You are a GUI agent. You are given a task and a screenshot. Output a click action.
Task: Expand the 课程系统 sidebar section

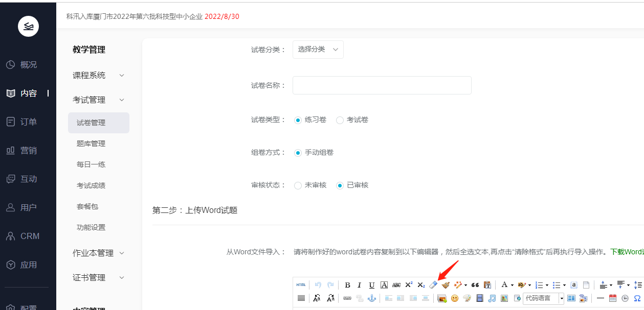pos(98,75)
